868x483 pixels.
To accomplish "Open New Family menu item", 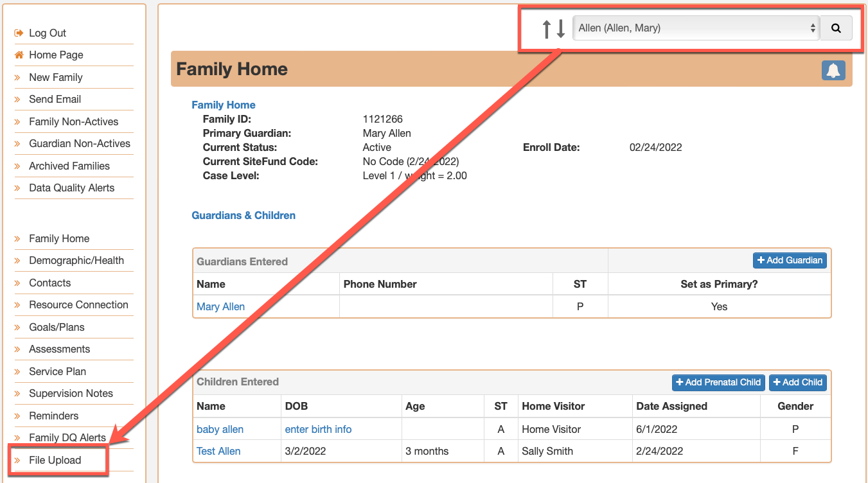I will click(x=56, y=77).
